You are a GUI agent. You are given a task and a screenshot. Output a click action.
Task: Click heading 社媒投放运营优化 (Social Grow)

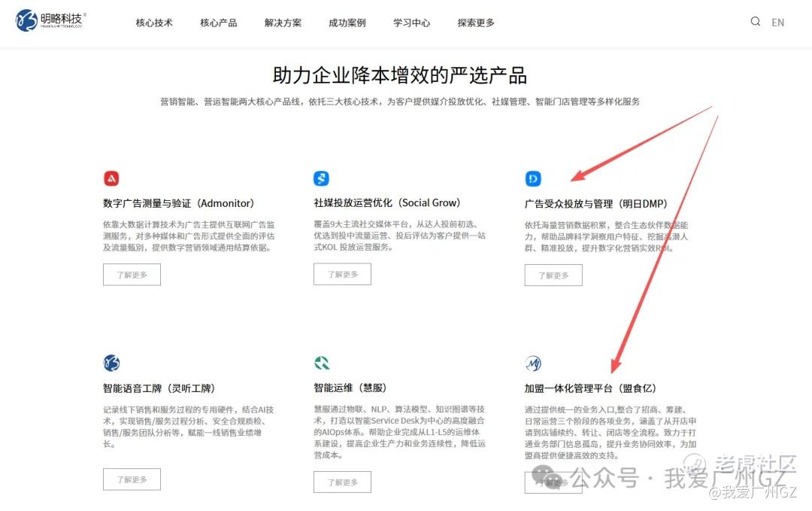coord(387,202)
